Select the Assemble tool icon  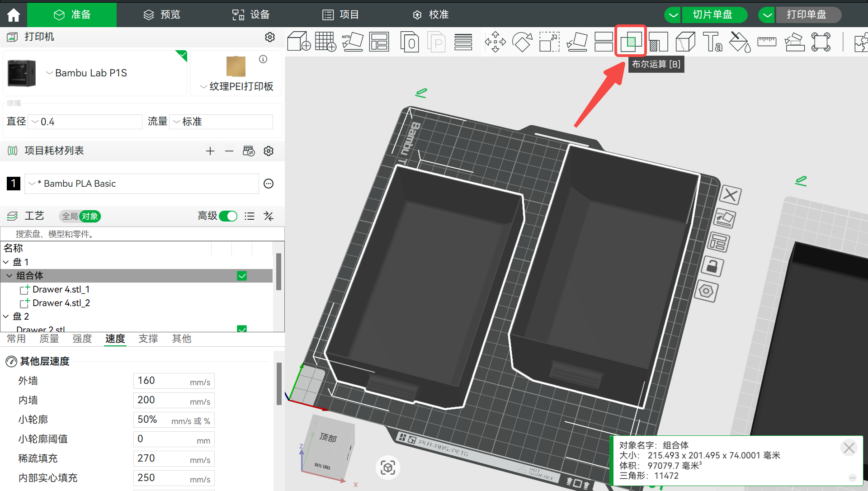pos(794,42)
